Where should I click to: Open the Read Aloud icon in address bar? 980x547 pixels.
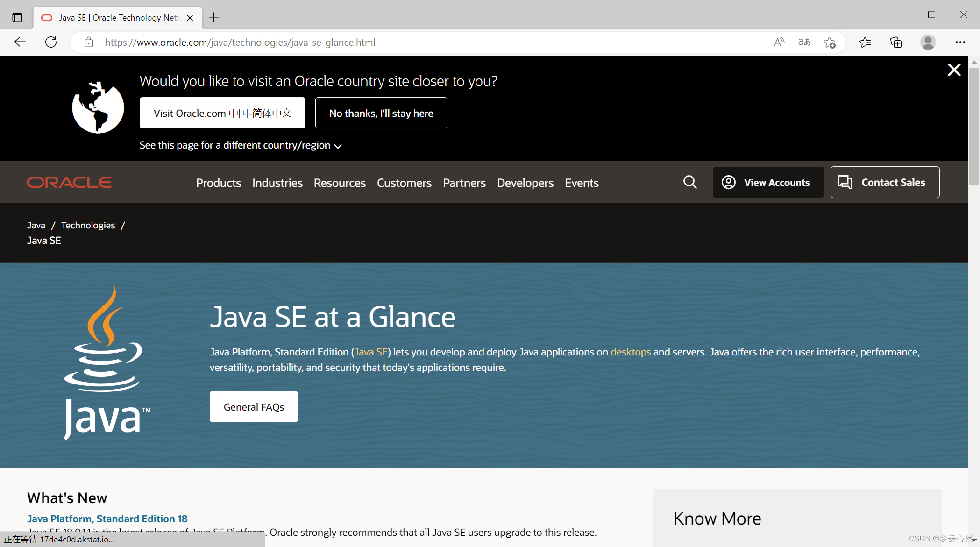[779, 42]
